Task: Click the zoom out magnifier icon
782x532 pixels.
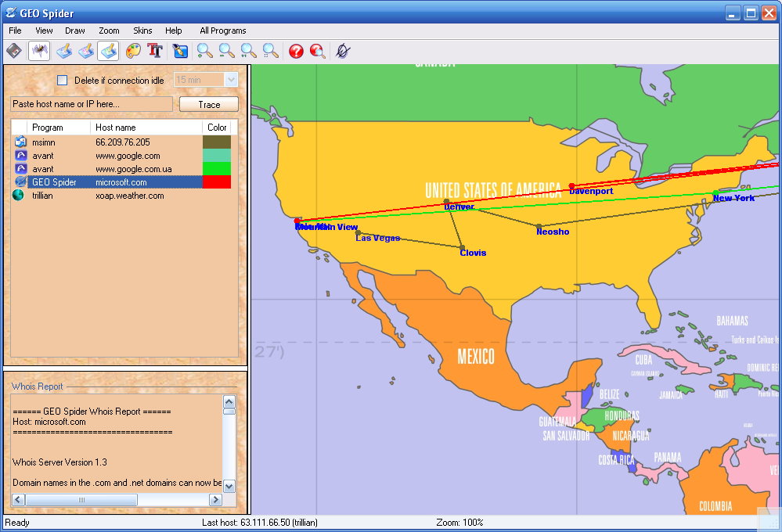Action: click(226, 51)
